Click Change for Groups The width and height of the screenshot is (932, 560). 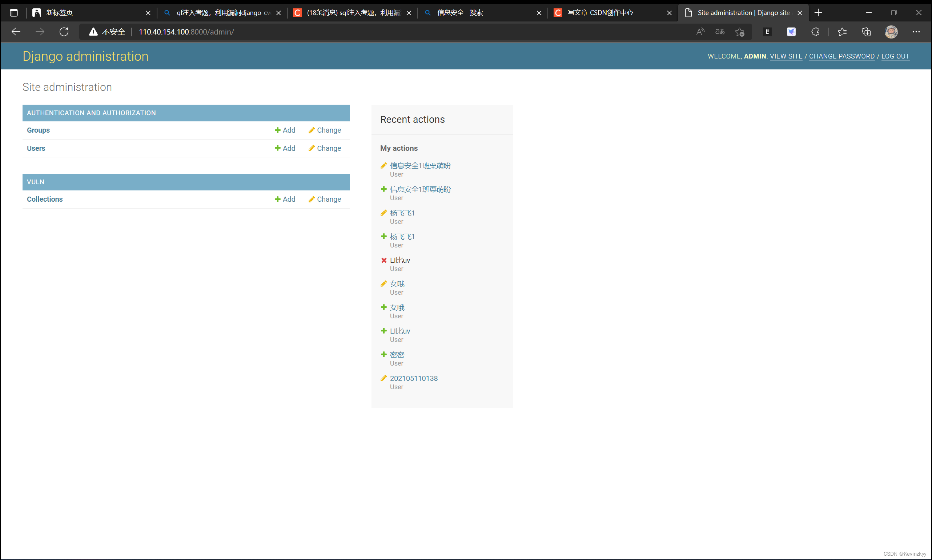325,130
